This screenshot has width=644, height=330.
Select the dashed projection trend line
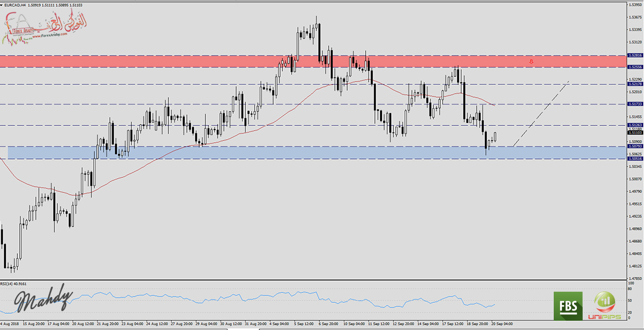541,114
